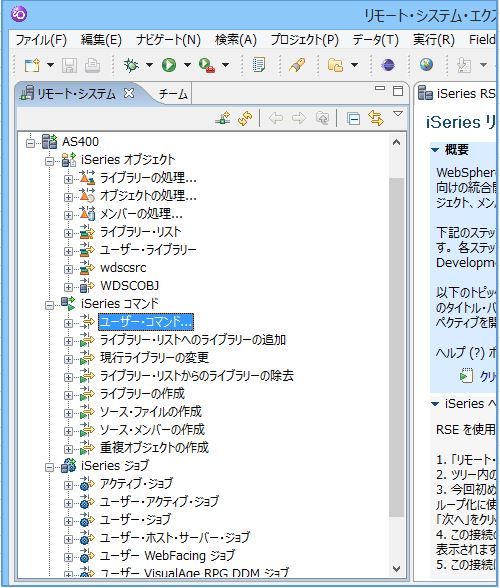
Task: Click the tree vertical scrollbar thumb
Action: pos(396,347)
